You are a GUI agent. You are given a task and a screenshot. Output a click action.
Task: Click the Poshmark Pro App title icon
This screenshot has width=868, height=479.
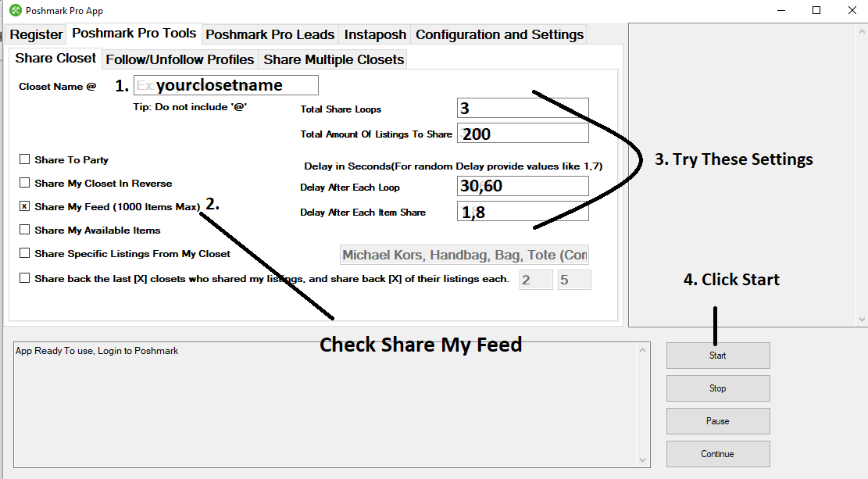16,10
